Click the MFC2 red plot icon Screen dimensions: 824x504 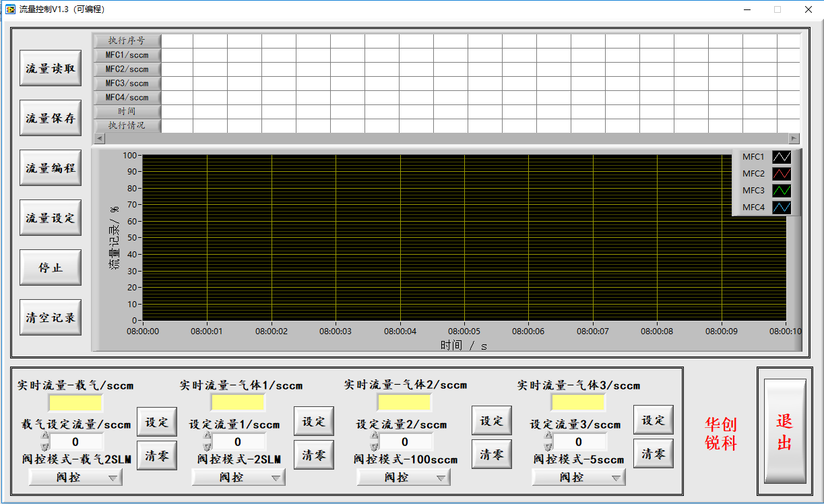click(781, 174)
